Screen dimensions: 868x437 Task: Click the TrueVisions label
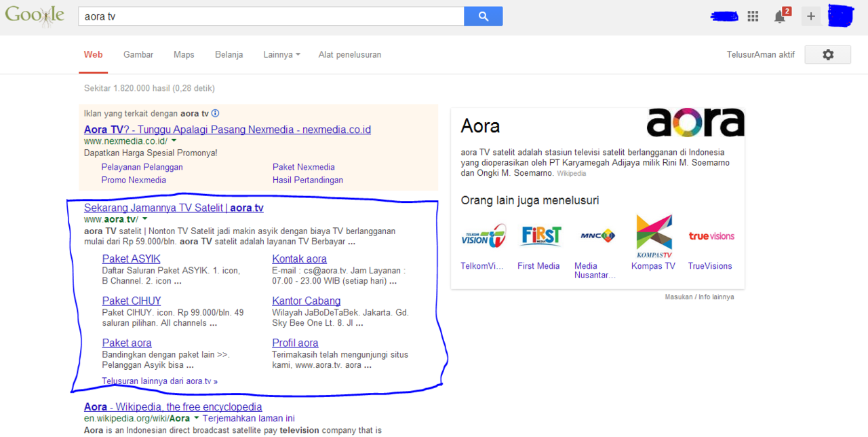710,266
